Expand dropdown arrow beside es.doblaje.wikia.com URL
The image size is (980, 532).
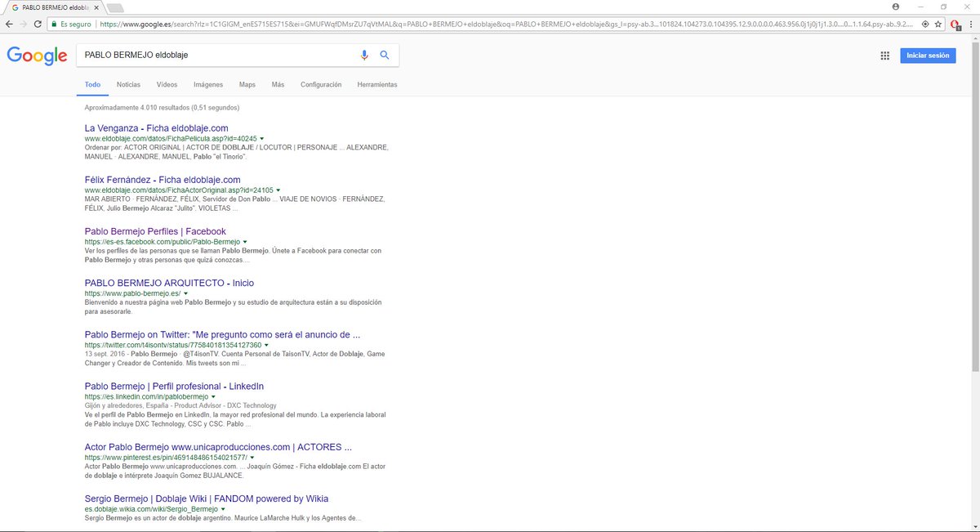coord(222,509)
